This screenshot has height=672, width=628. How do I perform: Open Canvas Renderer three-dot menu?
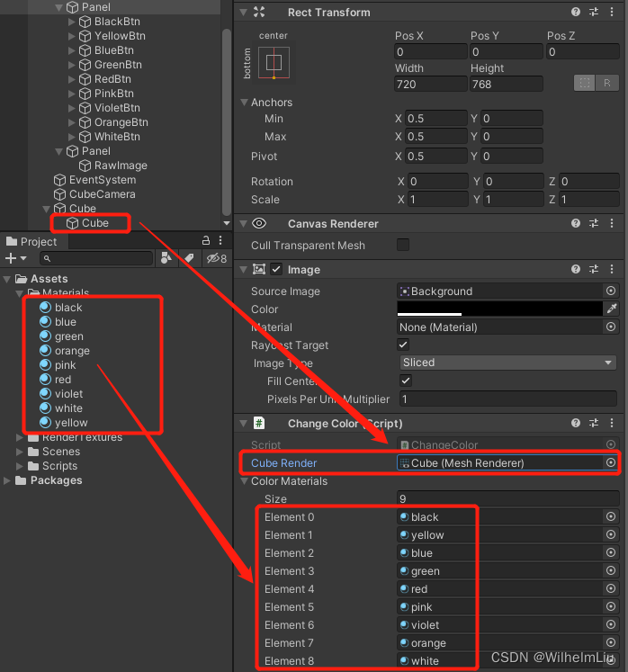pyautogui.click(x=612, y=223)
